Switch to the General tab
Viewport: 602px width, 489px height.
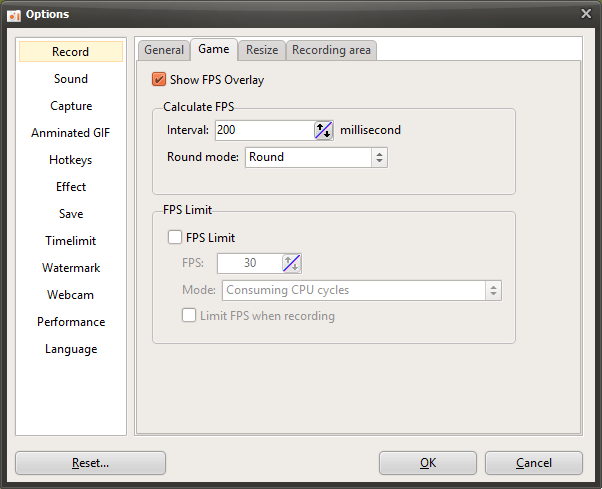coord(163,50)
